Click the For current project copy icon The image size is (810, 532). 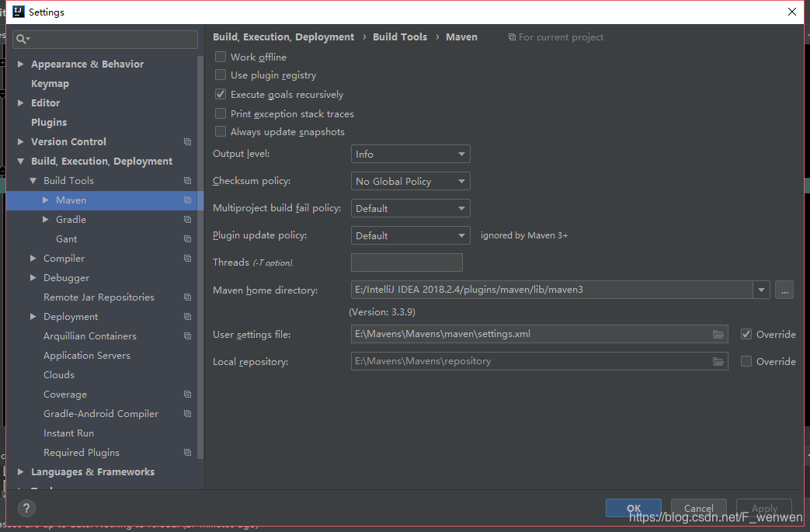pyautogui.click(x=512, y=37)
